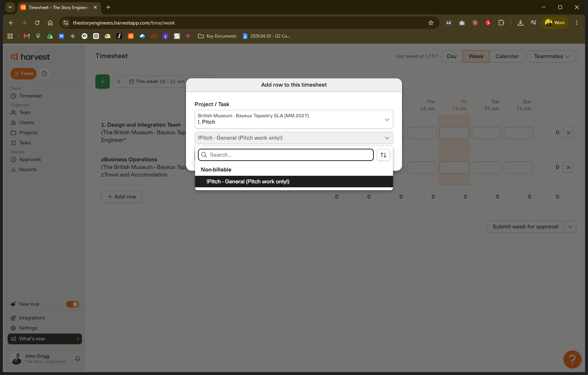588x375 pixels.
Task: Open the Key Documents bookmark folder
Action: [217, 36]
